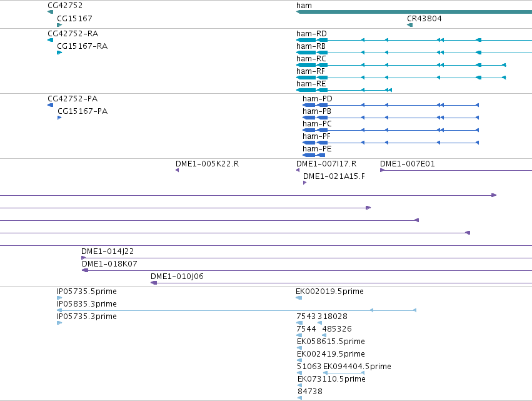Select the DME1-010J06 clone label

(x=177, y=277)
